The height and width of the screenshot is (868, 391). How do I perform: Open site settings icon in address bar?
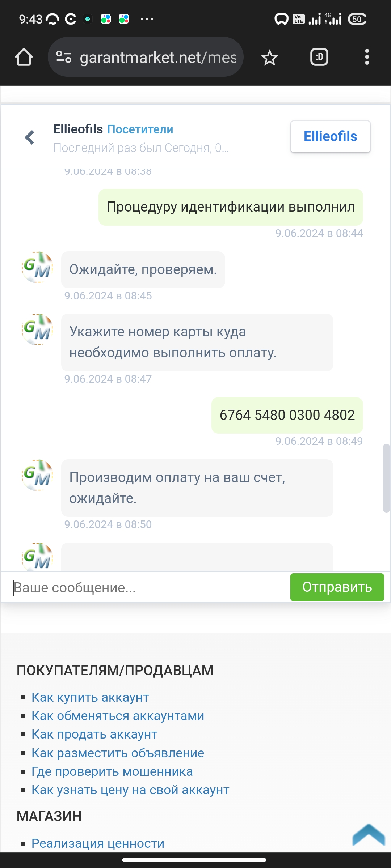tap(64, 57)
